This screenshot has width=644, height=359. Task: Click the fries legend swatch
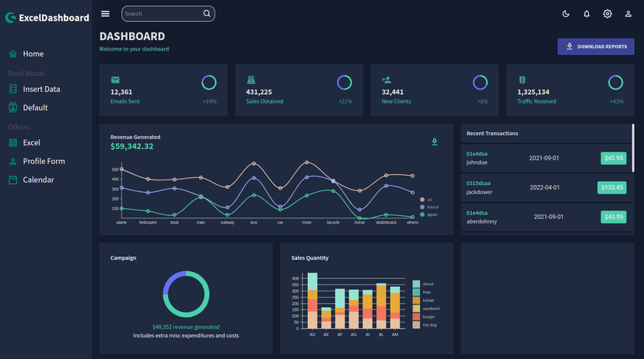pos(416,292)
